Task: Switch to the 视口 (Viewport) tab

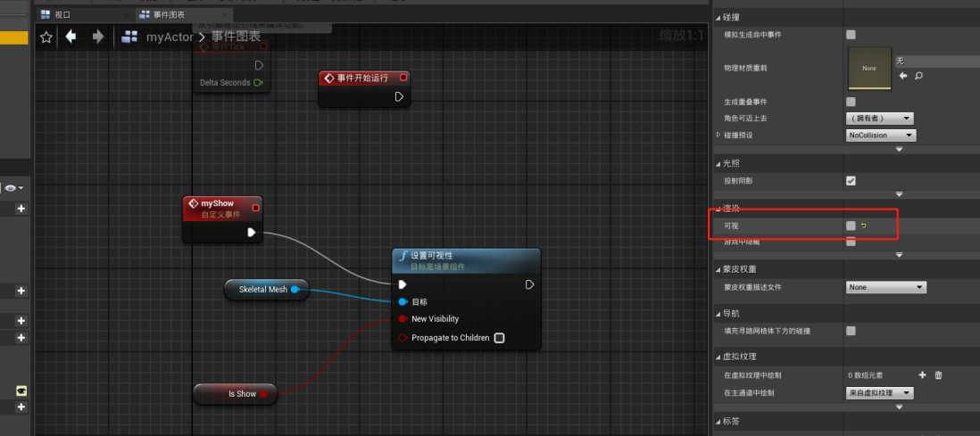Action: [x=62, y=15]
